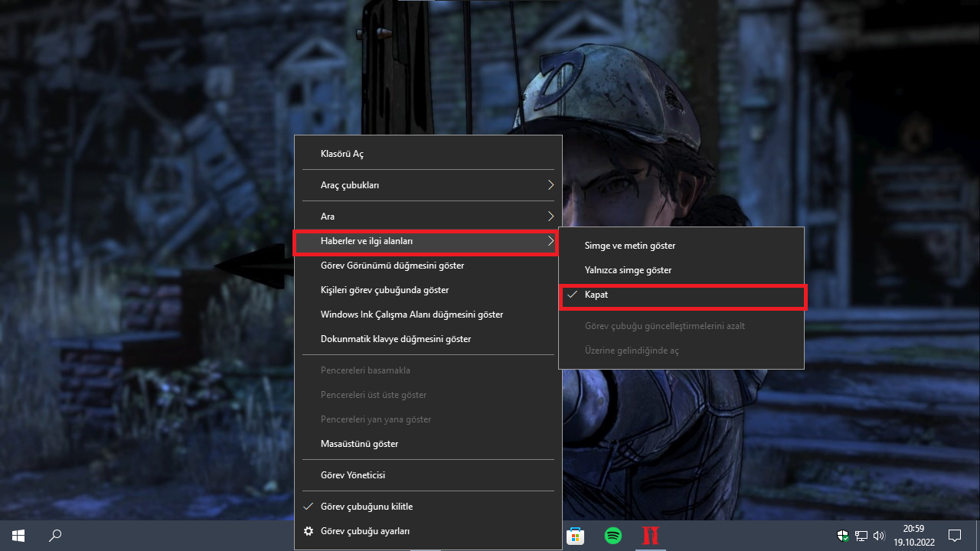Open taskbar search magnifier
This screenshot has width=980, height=551.
(55, 536)
